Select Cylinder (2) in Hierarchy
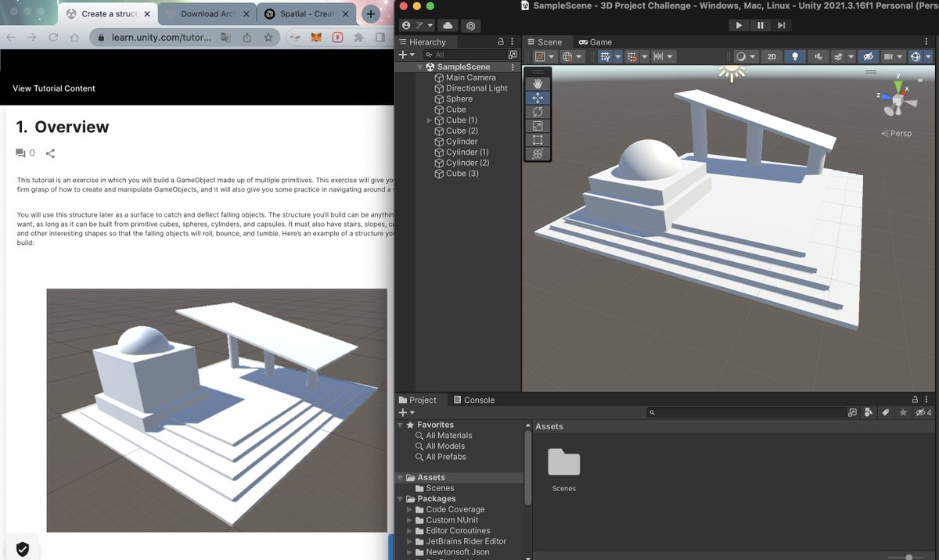 point(462,163)
